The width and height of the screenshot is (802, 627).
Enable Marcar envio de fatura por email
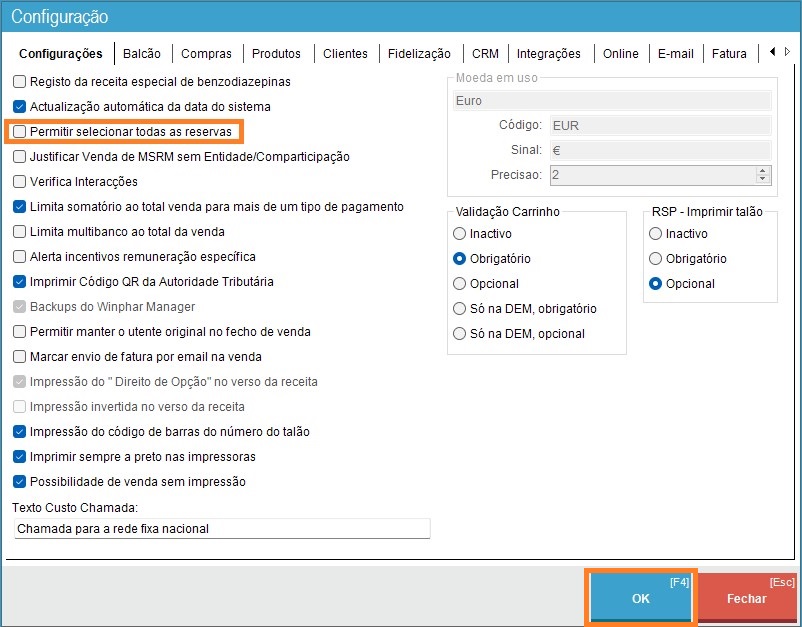click(20, 357)
